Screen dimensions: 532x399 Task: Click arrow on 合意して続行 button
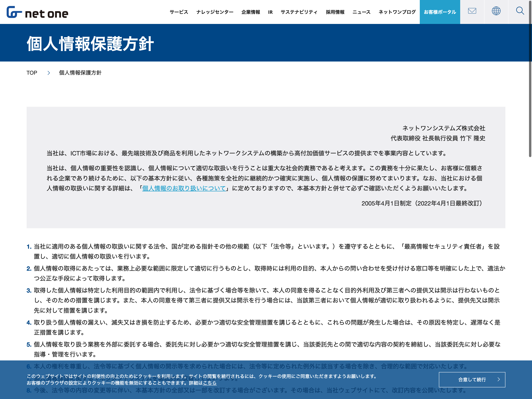(499, 380)
